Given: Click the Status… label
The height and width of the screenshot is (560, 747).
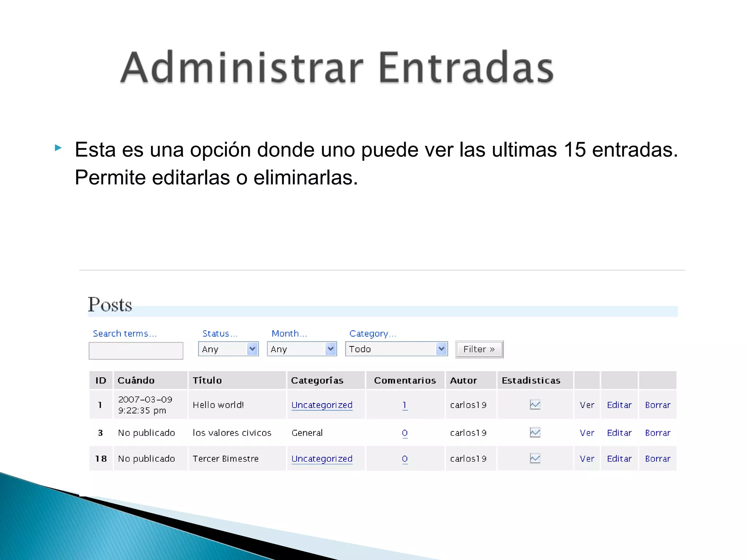Looking at the screenshot, I should pos(220,334).
